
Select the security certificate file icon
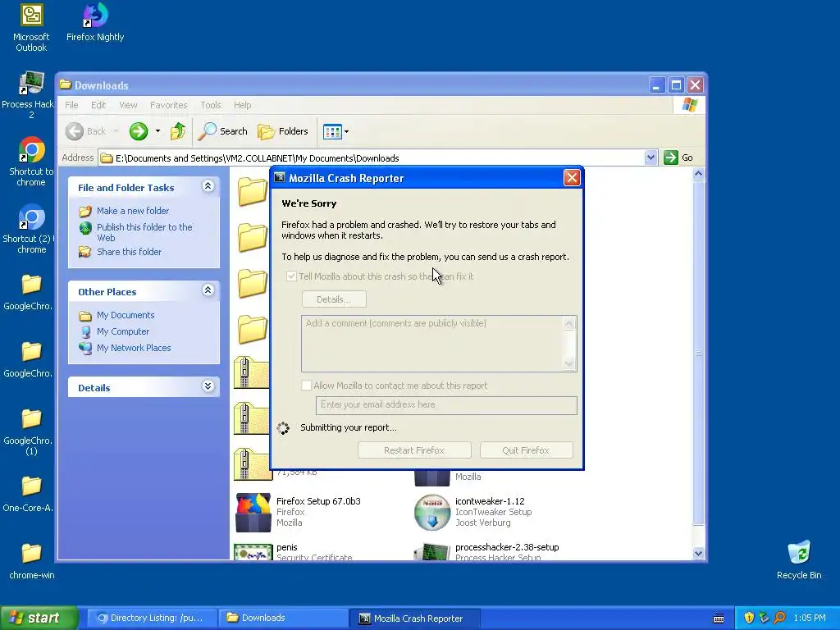tap(253, 552)
